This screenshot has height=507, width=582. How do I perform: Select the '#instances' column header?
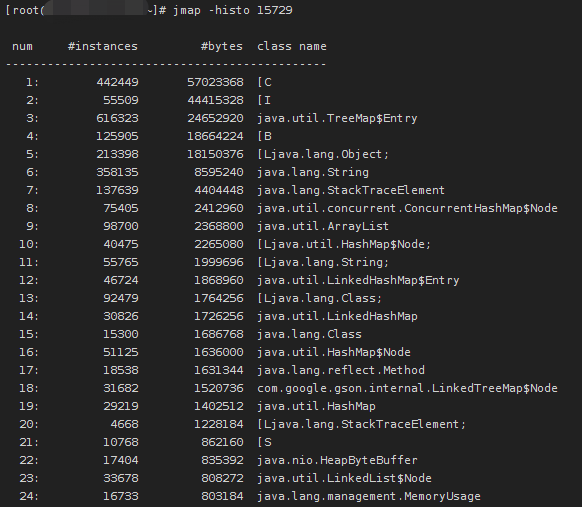click(103, 46)
